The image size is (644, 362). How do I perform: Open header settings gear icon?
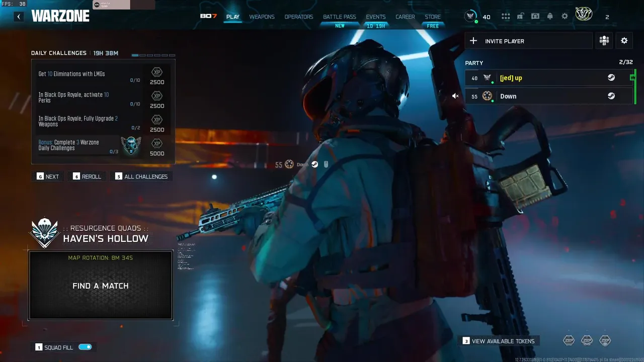565,17
